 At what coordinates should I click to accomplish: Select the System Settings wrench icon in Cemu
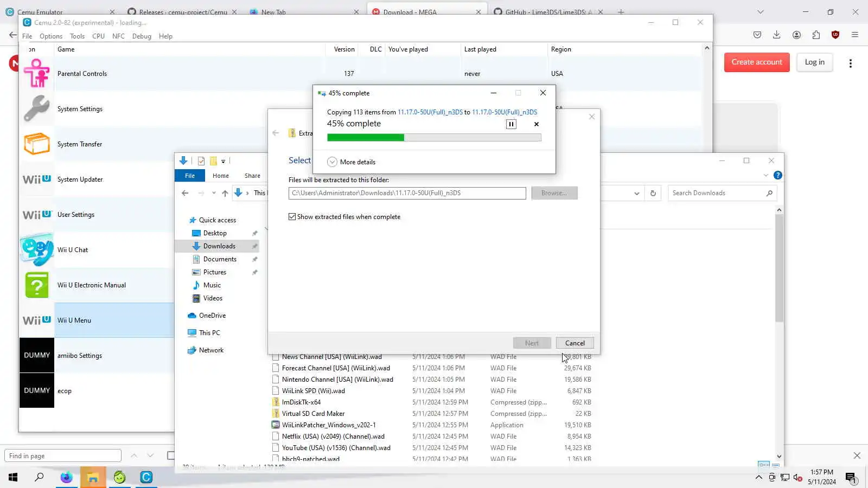click(x=37, y=108)
